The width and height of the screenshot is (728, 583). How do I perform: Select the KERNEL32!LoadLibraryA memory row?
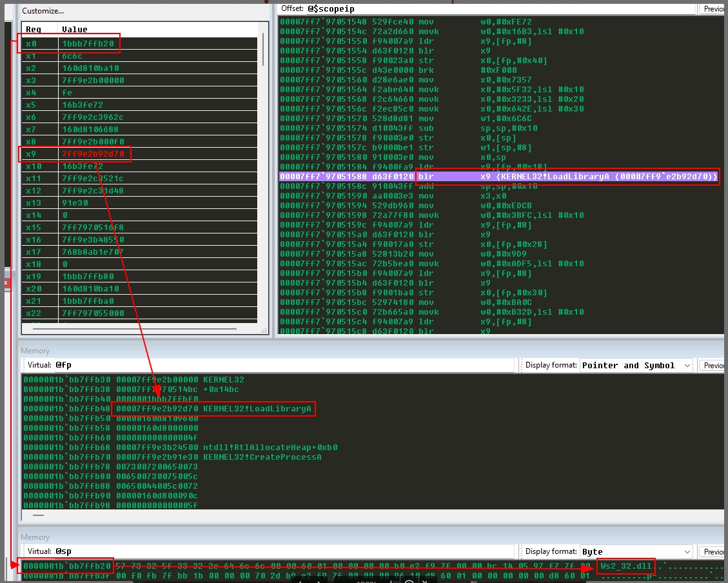167,409
